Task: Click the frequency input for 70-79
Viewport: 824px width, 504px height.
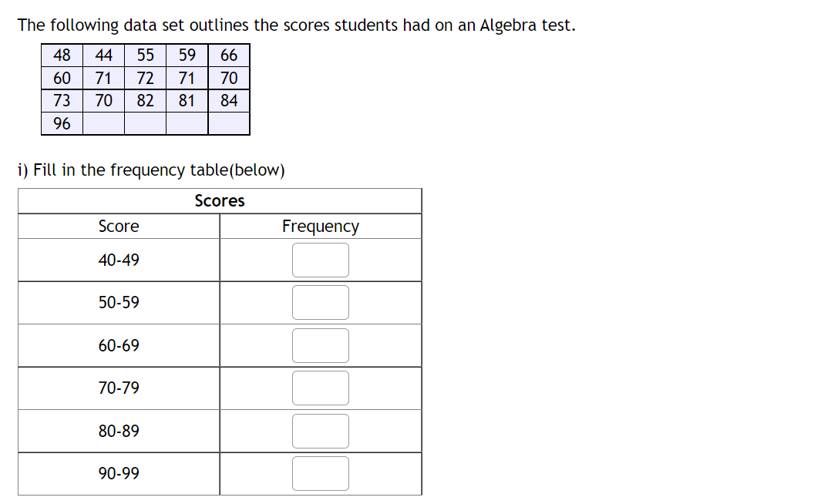Action: [x=320, y=388]
